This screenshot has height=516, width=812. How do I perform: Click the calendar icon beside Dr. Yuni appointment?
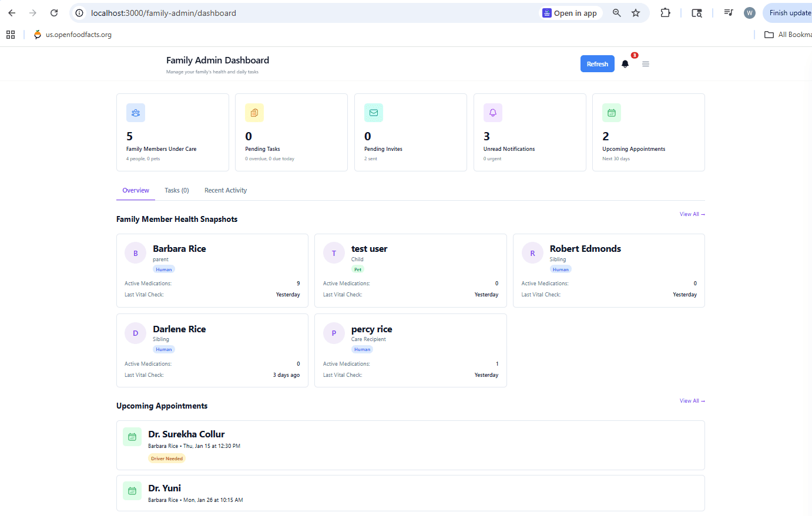click(132, 491)
